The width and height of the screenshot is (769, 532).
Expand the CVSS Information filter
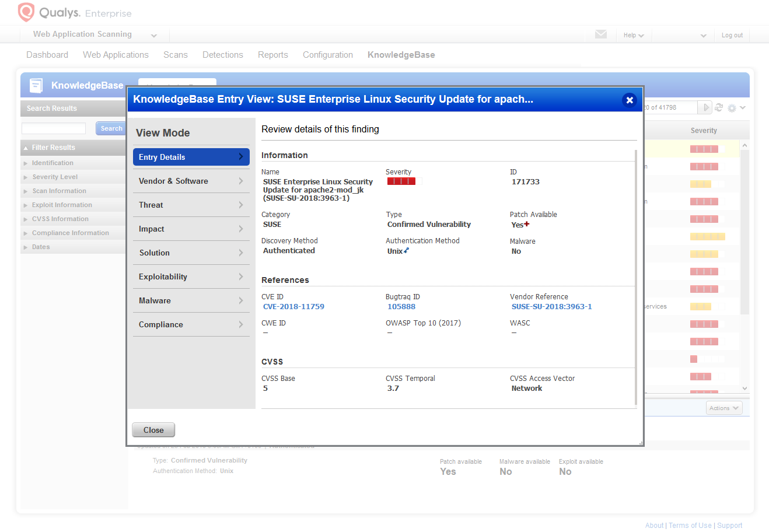click(73, 219)
